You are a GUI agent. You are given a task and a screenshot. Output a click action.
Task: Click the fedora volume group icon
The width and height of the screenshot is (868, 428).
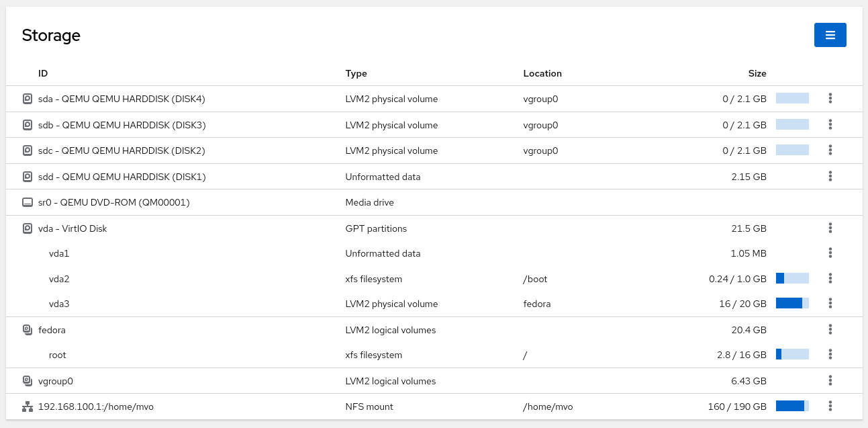point(28,330)
